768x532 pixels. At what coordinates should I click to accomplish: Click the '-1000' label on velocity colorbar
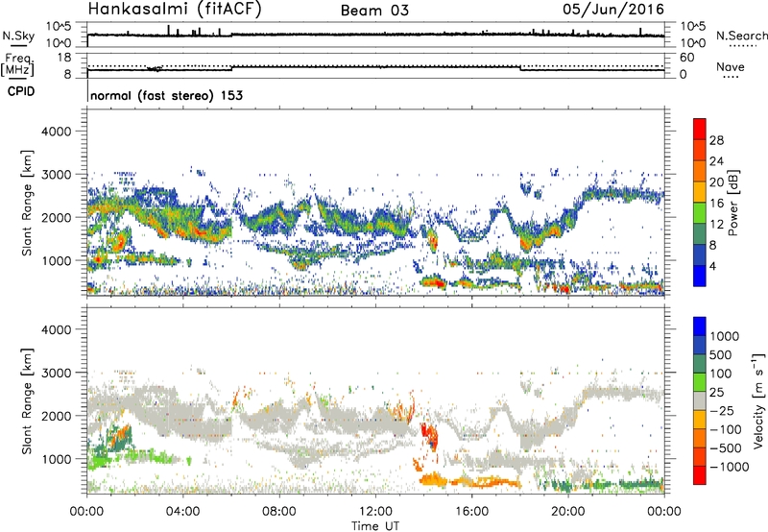click(x=730, y=467)
